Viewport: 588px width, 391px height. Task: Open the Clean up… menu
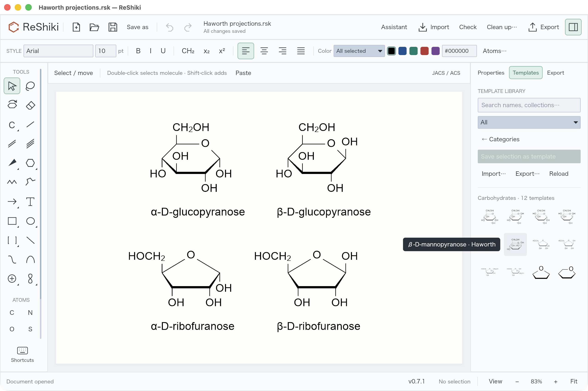coord(502,27)
